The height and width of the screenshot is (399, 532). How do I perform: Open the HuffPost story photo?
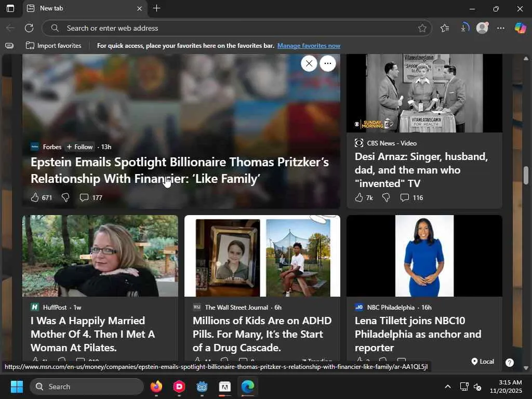tap(100, 256)
